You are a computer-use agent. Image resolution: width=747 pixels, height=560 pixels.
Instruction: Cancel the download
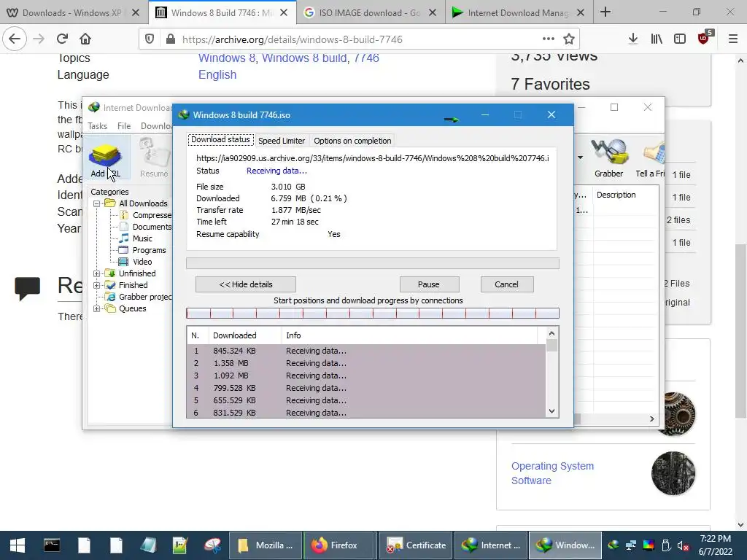pyautogui.click(x=507, y=284)
